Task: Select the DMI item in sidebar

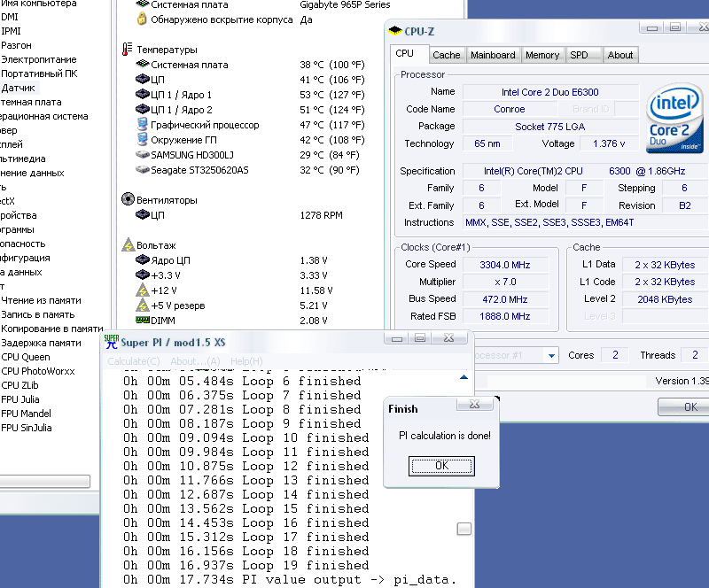Action: tap(10, 17)
